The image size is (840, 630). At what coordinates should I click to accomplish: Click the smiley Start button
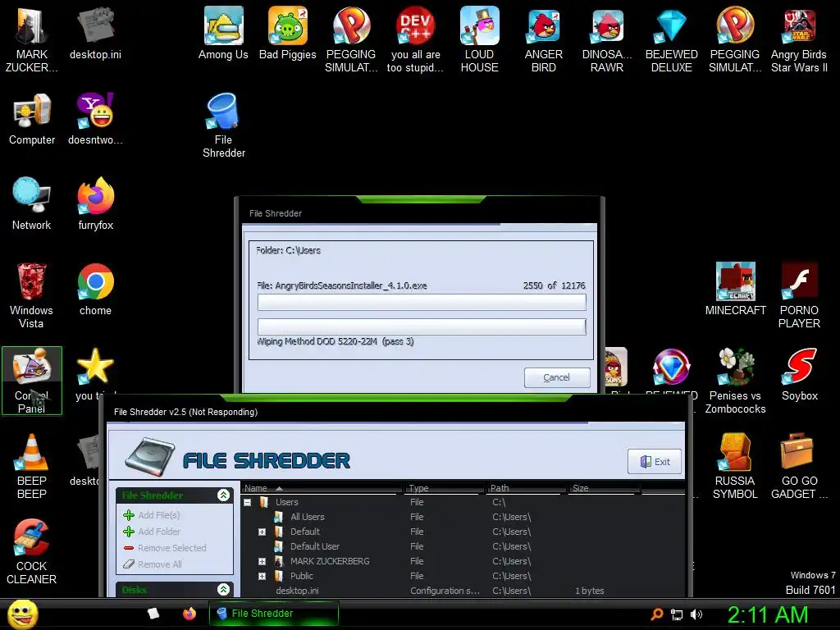(22, 614)
